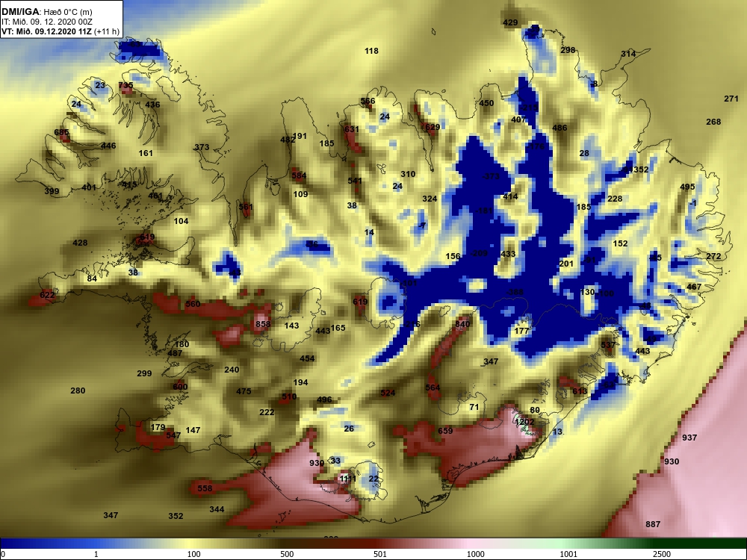
Task: Click the map value '1202'
Action: [x=524, y=422]
